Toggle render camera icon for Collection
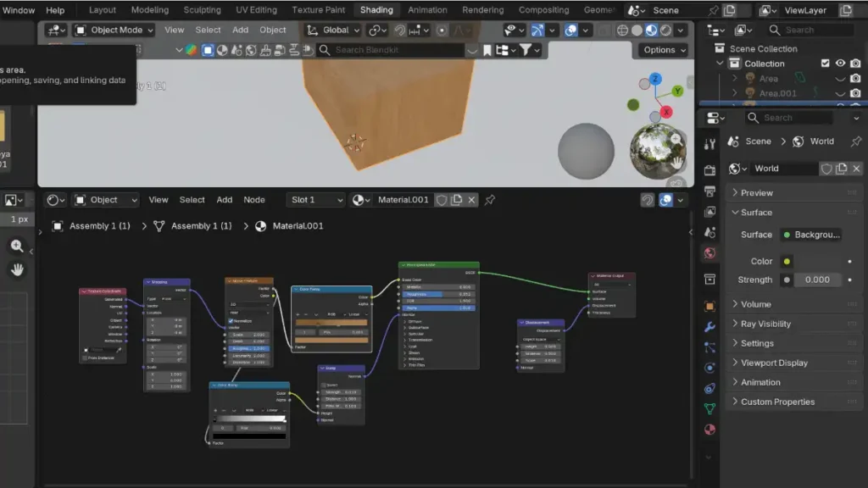868x488 pixels. (x=855, y=64)
